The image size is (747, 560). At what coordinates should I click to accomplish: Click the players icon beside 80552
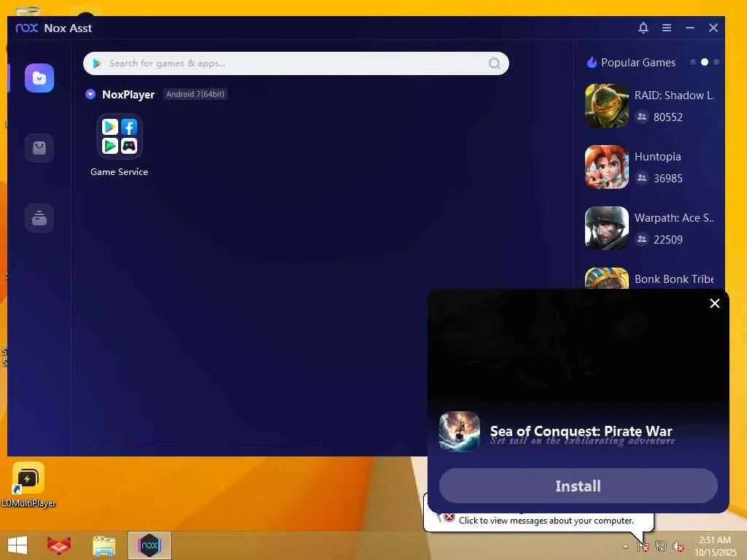pyautogui.click(x=642, y=117)
